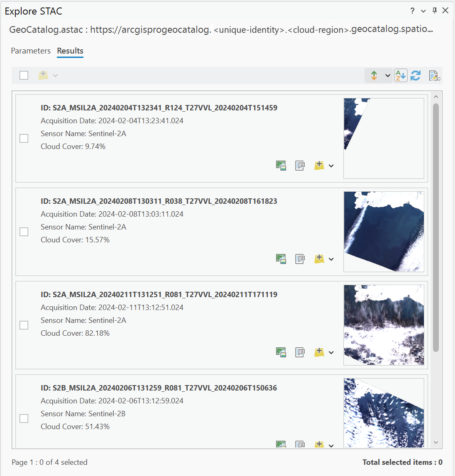The image size is (455, 476).
Task: Expand the toolbar Add to map dropdown
Action: pos(55,76)
